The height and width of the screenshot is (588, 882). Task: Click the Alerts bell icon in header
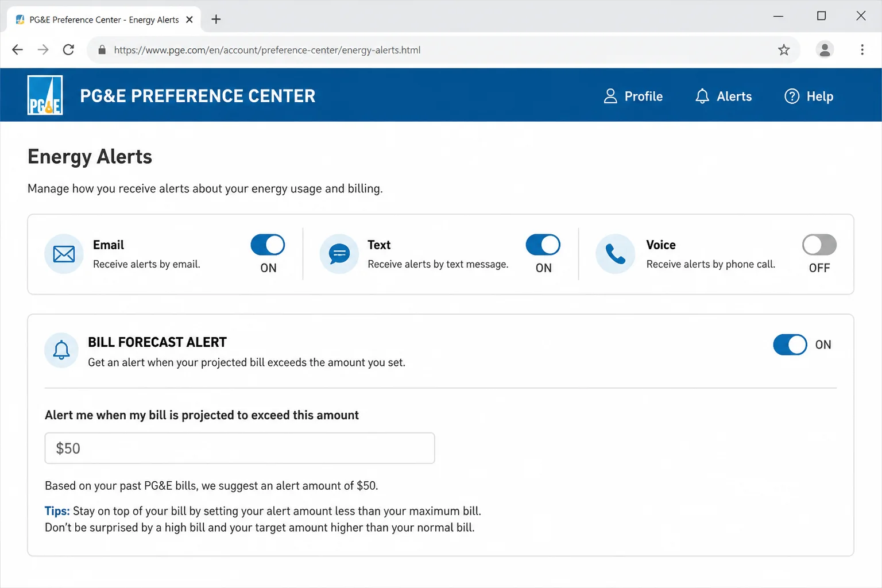coord(702,96)
